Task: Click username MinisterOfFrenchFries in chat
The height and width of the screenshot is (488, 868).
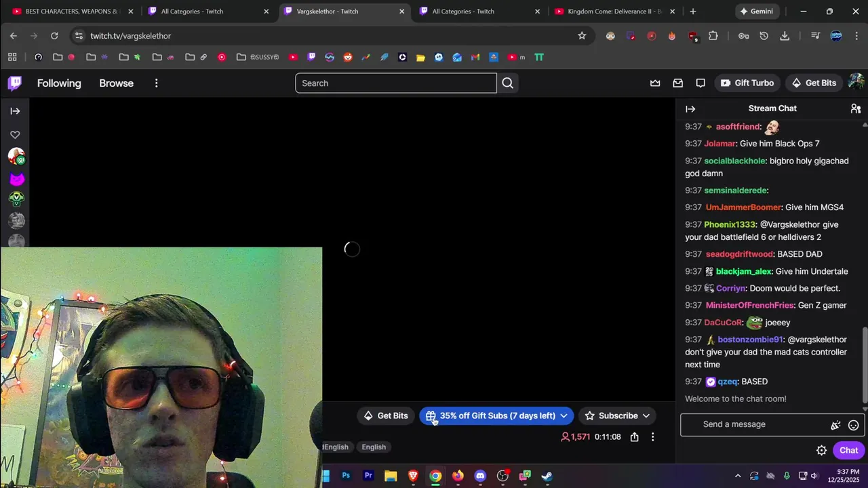Action: click(749, 306)
